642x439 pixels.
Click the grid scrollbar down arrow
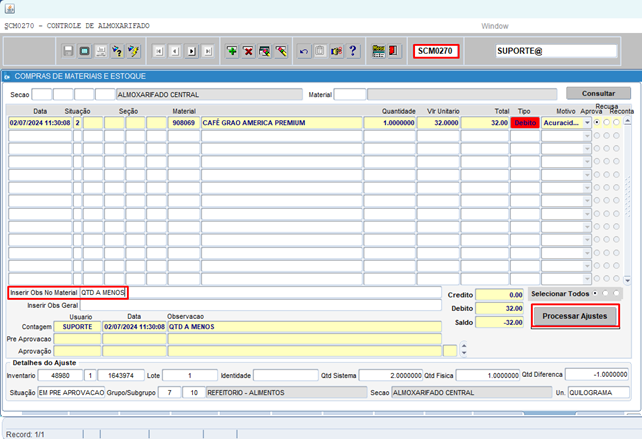coord(627,281)
